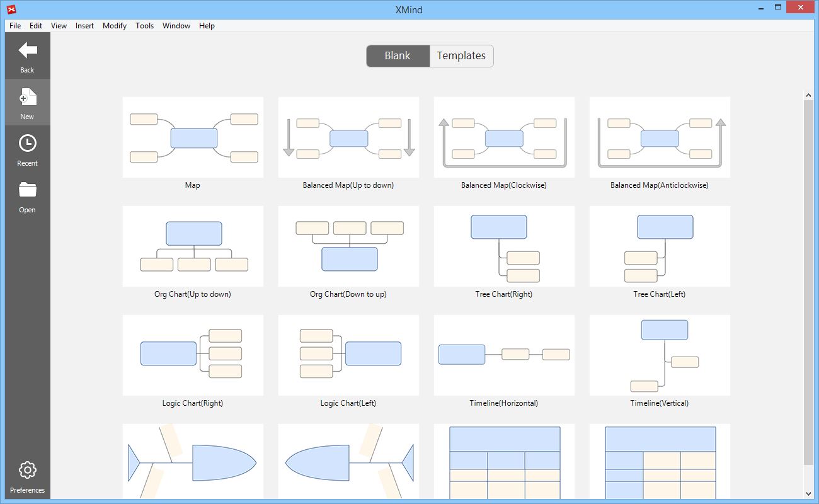Switch to the Templates tab
This screenshot has height=504, width=819.
coord(461,56)
